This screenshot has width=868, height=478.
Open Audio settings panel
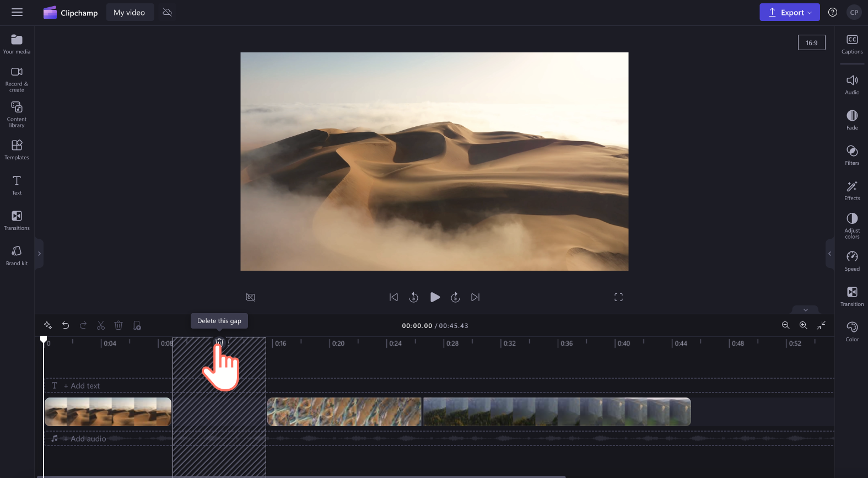tap(852, 85)
